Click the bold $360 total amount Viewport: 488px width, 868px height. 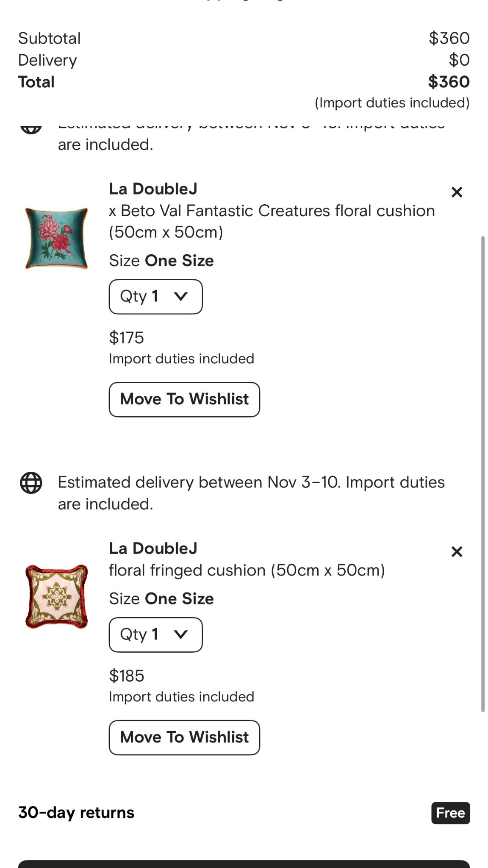tap(449, 82)
